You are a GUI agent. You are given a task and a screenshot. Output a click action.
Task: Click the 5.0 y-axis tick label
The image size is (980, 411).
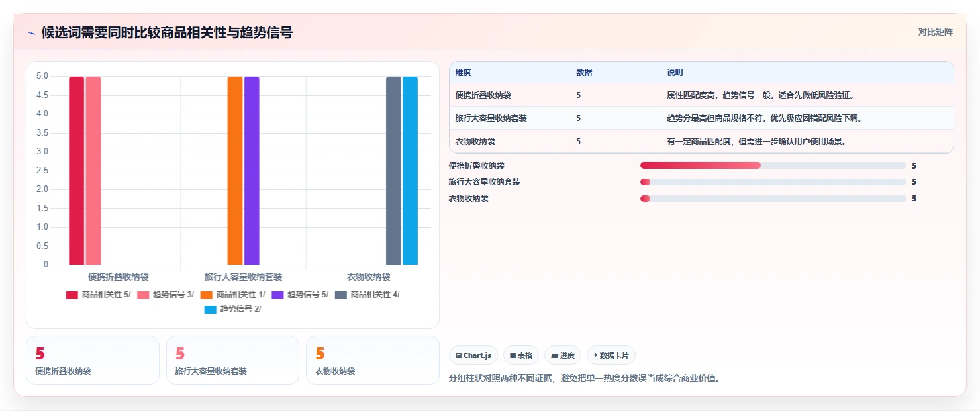pos(42,76)
